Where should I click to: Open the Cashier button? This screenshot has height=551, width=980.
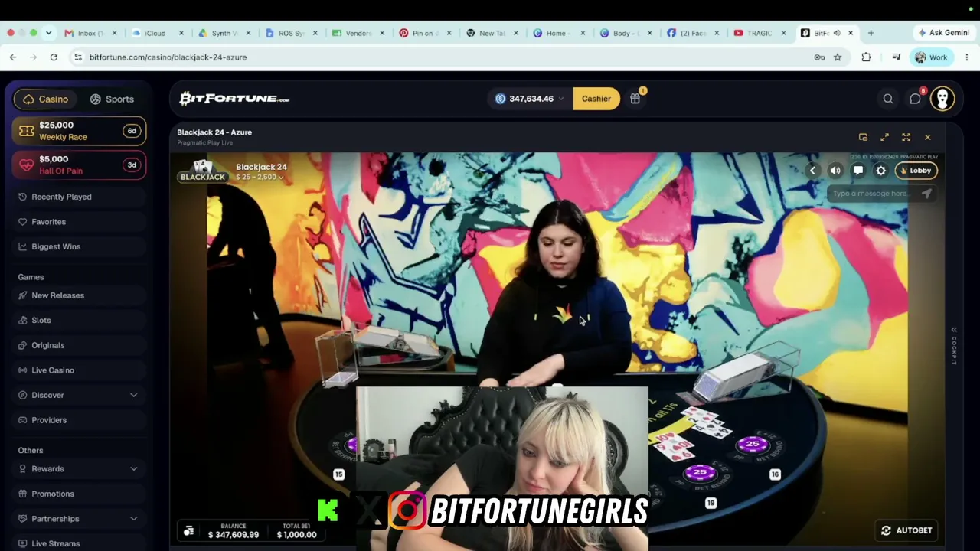click(596, 99)
